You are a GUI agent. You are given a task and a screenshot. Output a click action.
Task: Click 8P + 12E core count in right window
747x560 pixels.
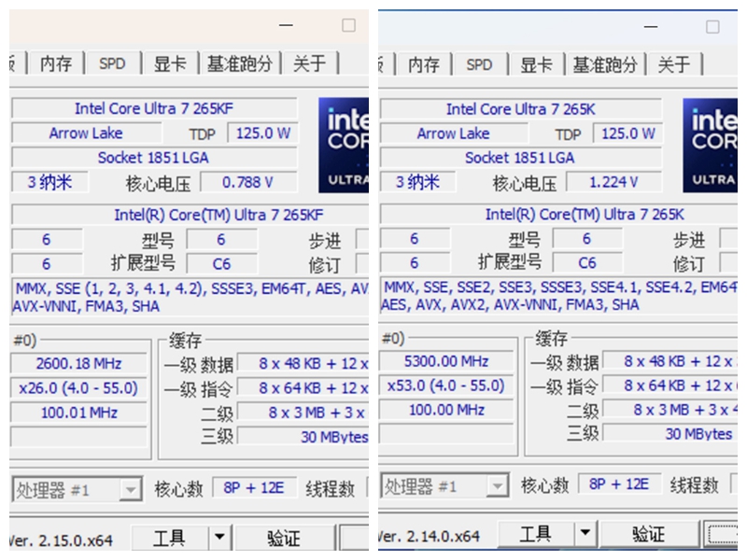(x=619, y=484)
